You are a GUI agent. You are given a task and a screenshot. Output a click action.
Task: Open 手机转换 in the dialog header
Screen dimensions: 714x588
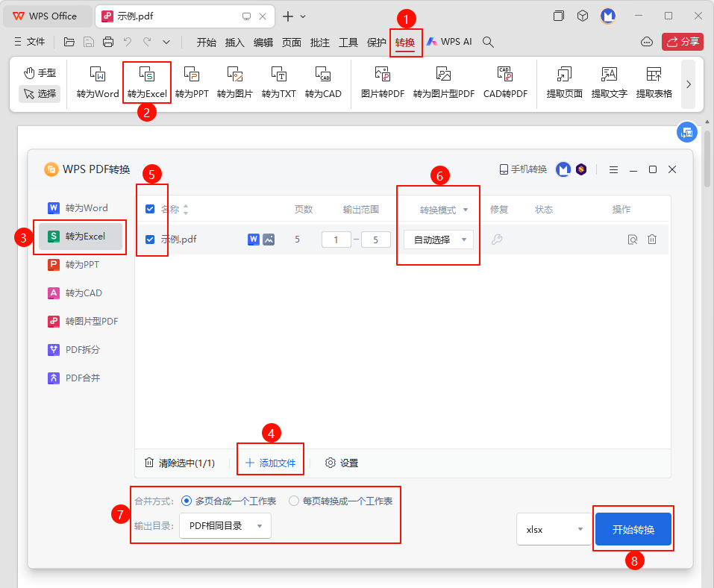point(523,169)
